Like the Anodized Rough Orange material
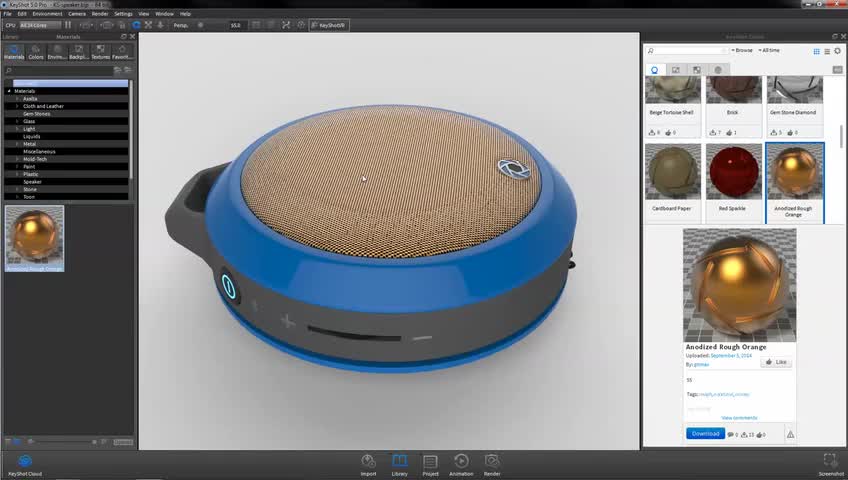Screen dimensions: 848x480 (x=776, y=362)
